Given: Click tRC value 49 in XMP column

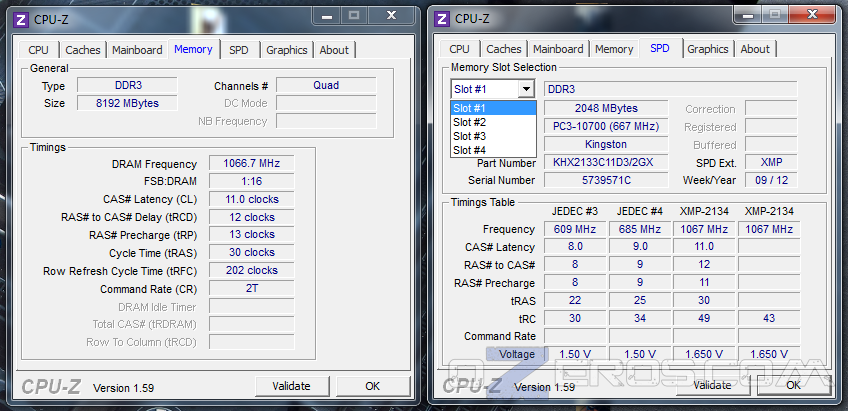Looking at the screenshot, I should (704, 318).
